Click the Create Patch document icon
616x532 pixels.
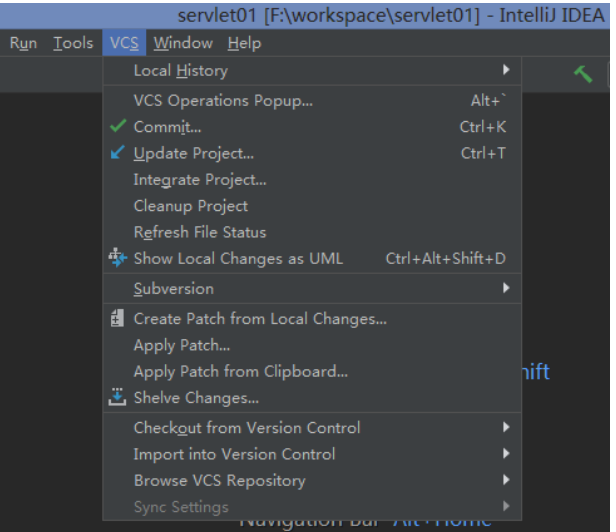(117, 318)
